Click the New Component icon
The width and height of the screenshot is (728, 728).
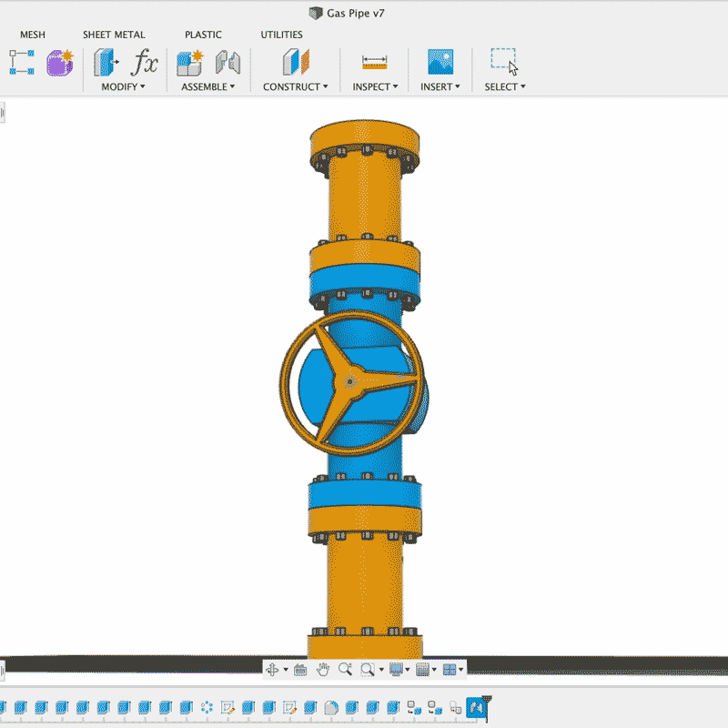(189, 62)
